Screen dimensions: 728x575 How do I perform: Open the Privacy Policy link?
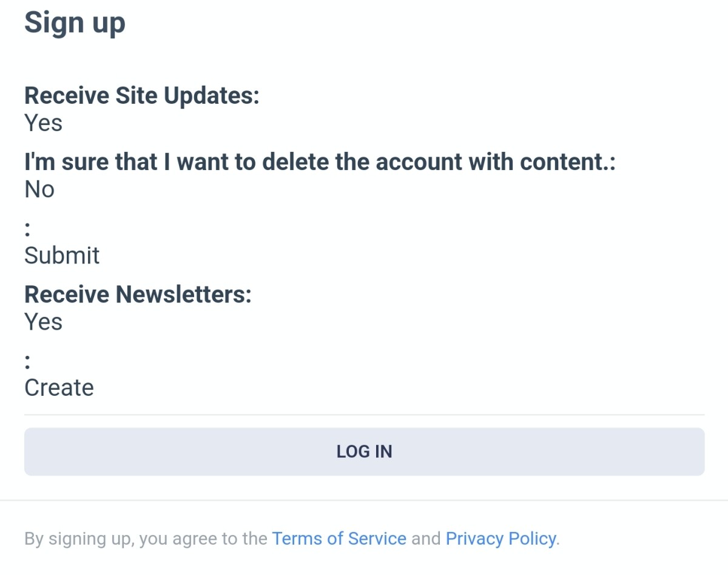tap(500, 539)
